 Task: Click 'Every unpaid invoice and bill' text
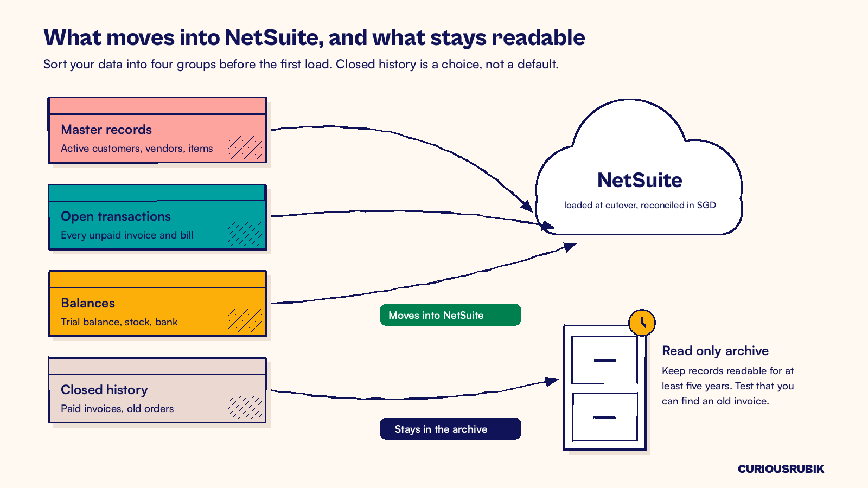tap(127, 235)
